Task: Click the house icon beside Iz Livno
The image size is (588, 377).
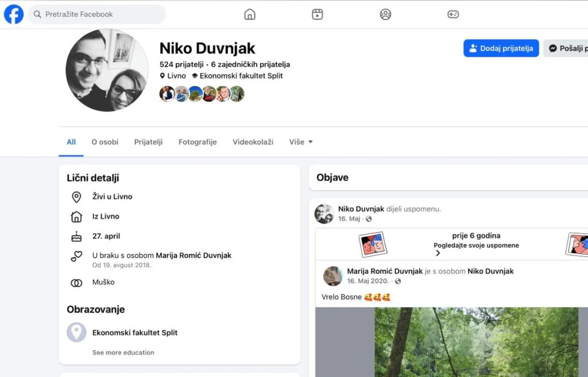Action: [x=76, y=217]
